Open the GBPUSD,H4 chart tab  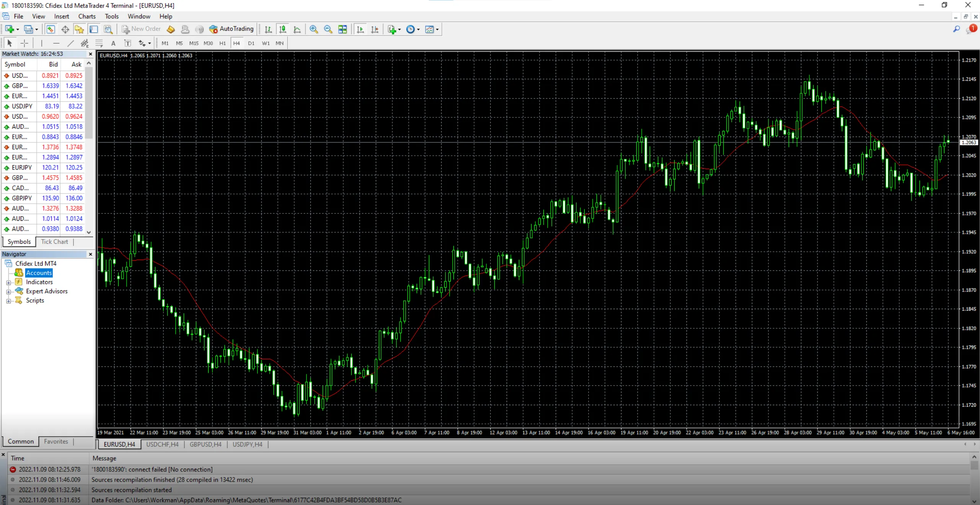(x=205, y=445)
